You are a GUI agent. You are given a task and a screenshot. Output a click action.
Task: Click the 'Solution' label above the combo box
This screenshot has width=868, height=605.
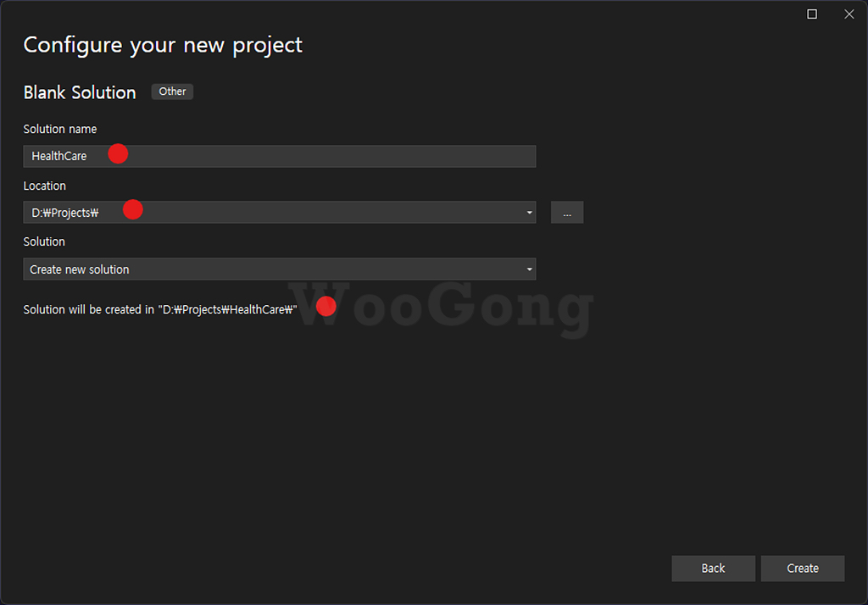coord(44,241)
